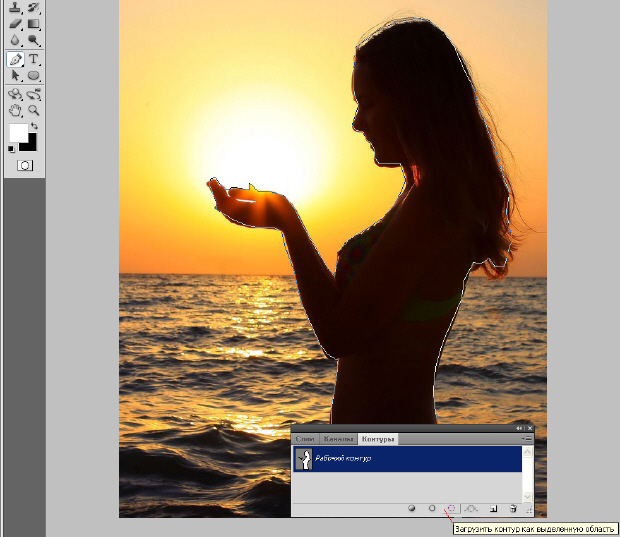The image size is (620, 537).
Task: Select the Hand tool
Action: pyautogui.click(x=15, y=110)
